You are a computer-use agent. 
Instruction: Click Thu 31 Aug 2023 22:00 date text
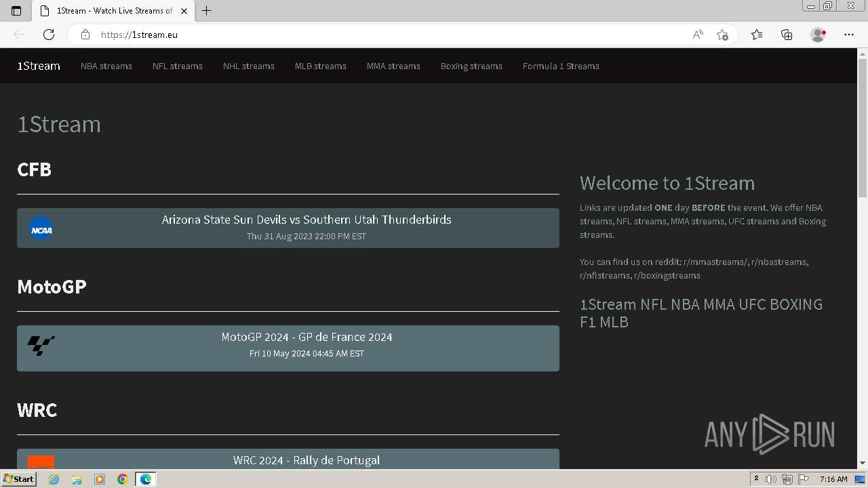click(307, 237)
